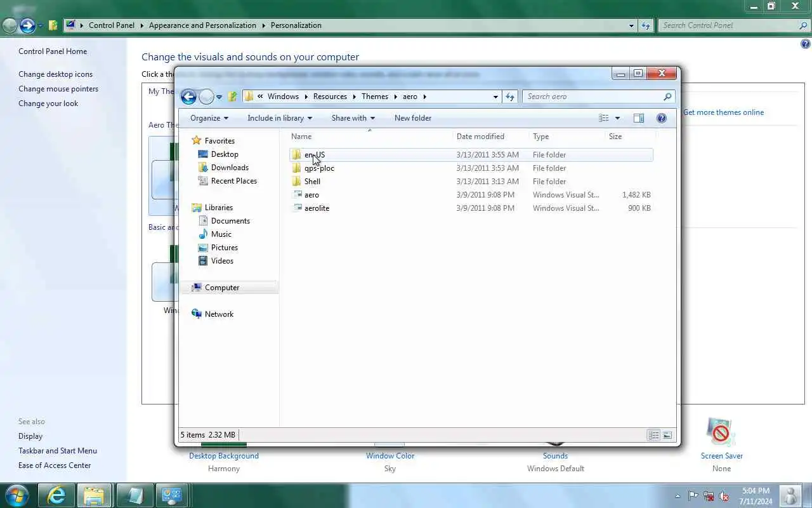Click Get more themes online link
812x508 pixels.
(723, 112)
